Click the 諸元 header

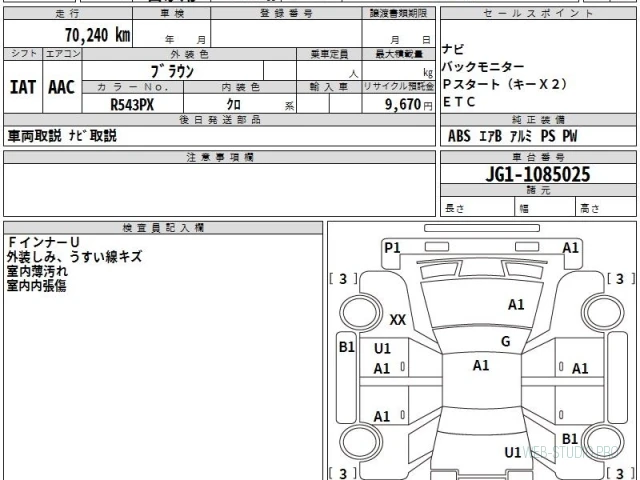(538, 190)
